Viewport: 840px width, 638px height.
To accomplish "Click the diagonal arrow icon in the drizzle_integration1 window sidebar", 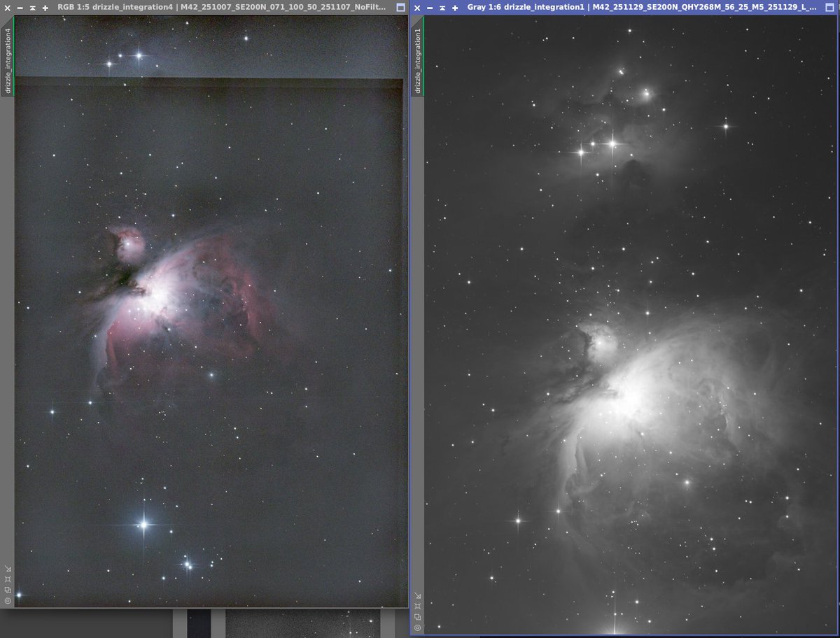I will [x=418, y=596].
